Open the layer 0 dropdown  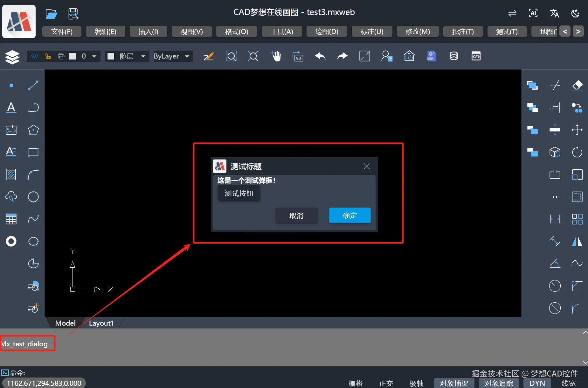tap(94, 56)
